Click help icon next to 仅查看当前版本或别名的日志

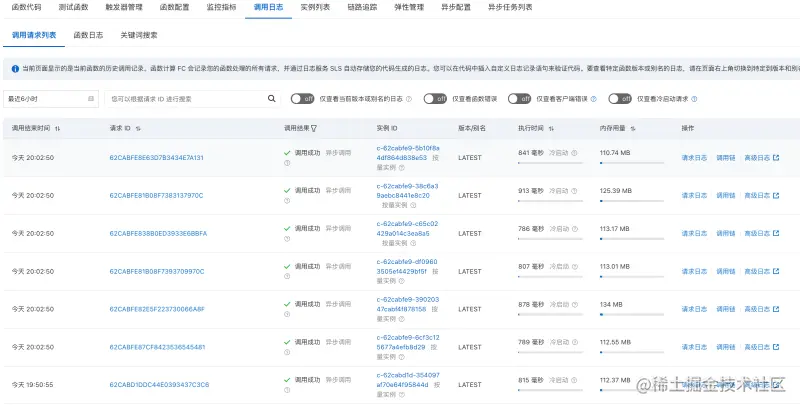point(409,99)
